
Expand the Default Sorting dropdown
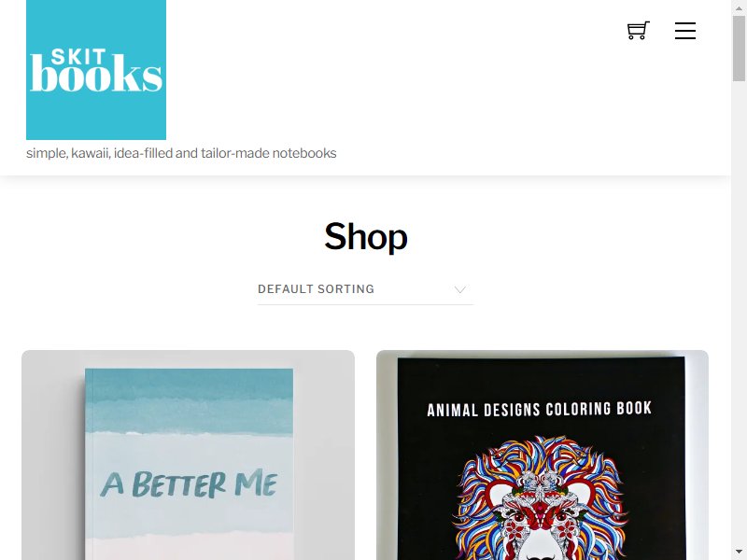click(x=365, y=289)
